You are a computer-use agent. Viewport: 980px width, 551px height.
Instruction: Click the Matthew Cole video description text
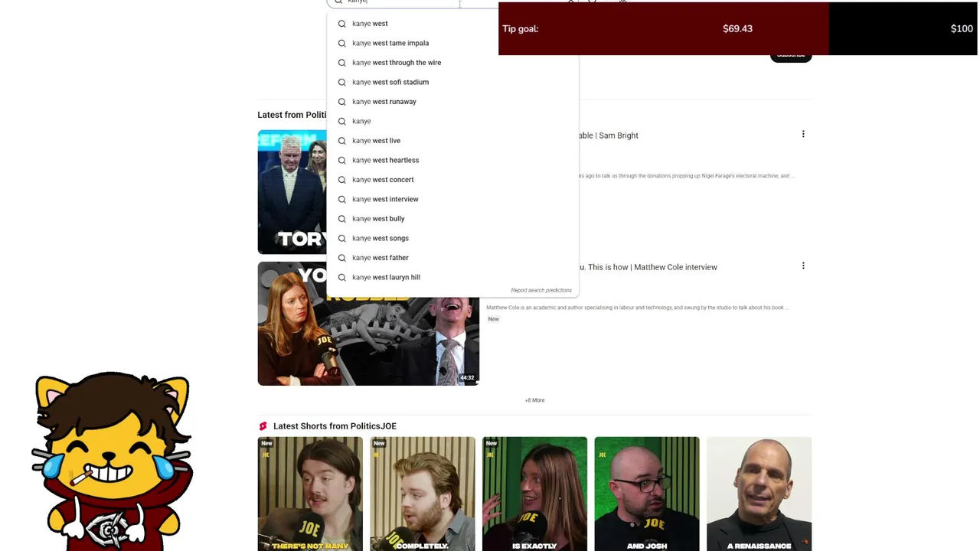coord(637,308)
